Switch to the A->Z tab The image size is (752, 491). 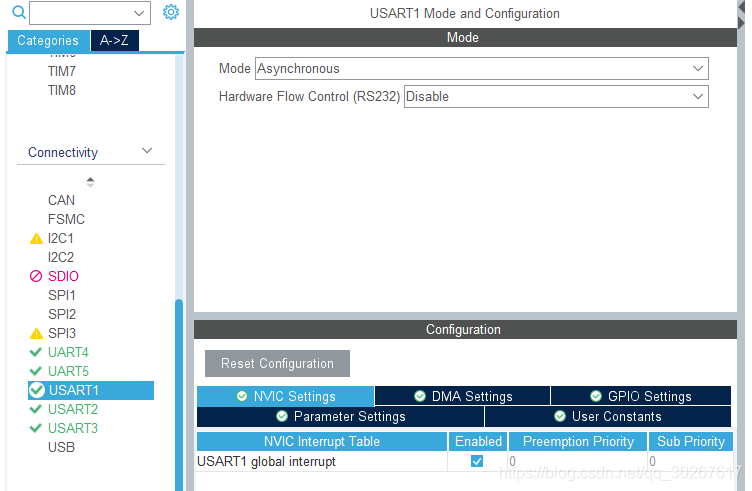(115, 41)
